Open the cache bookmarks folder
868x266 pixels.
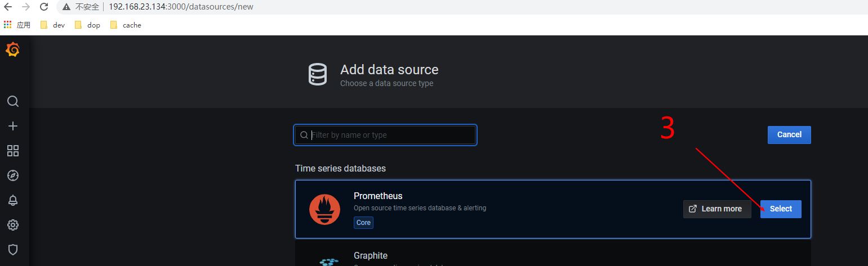tap(126, 25)
